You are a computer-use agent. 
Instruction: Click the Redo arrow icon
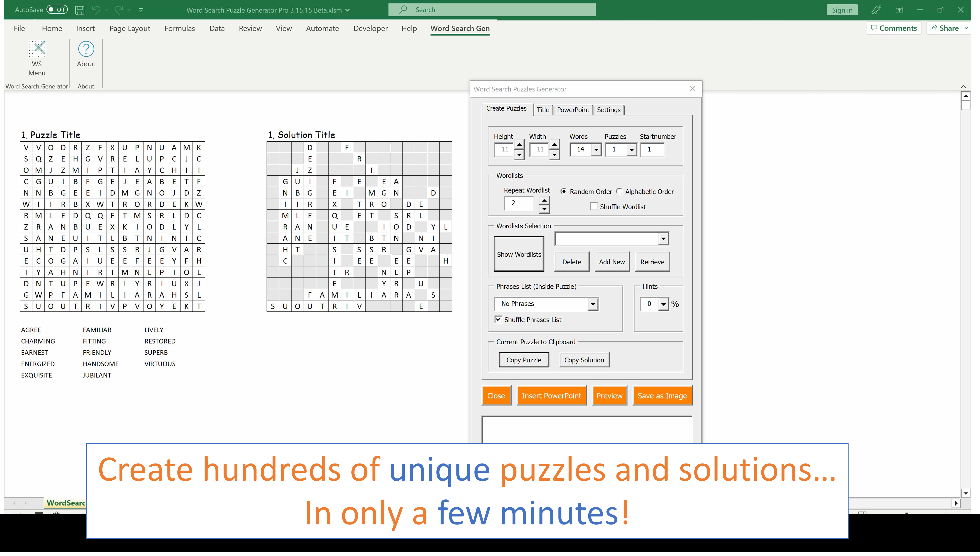(x=119, y=10)
